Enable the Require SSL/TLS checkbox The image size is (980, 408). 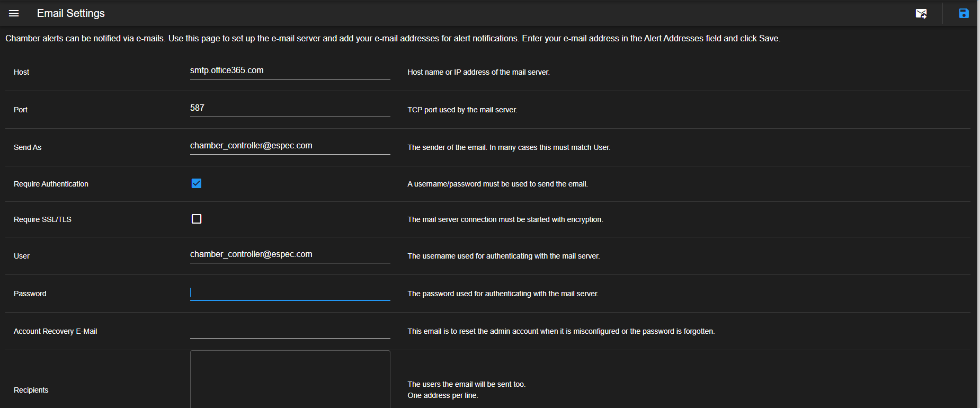[x=197, y=219]
